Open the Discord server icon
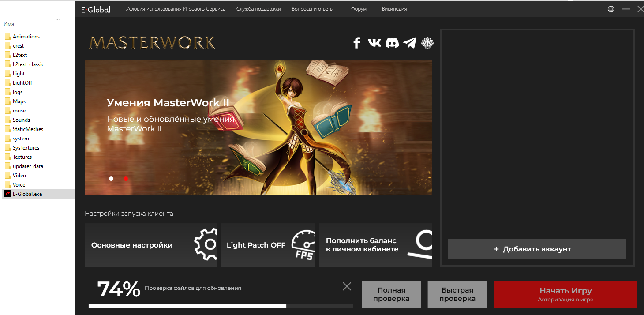The image size is (644, 315). (392, 43)
